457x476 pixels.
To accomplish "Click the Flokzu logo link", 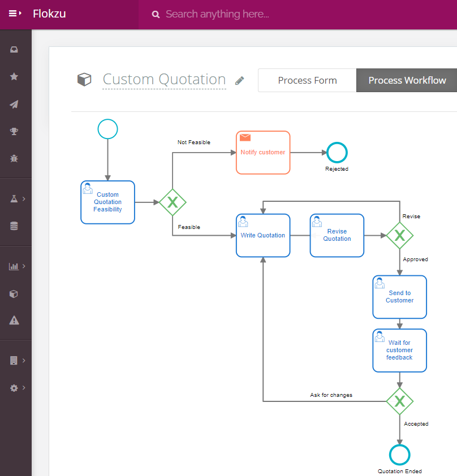I will 49,14.
